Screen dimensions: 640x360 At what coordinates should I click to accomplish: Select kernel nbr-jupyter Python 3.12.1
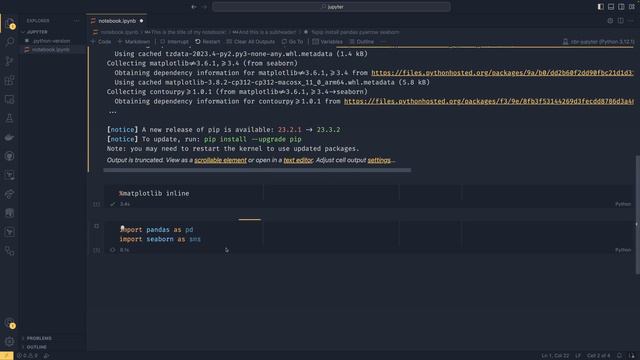click(x=598, y=42)
